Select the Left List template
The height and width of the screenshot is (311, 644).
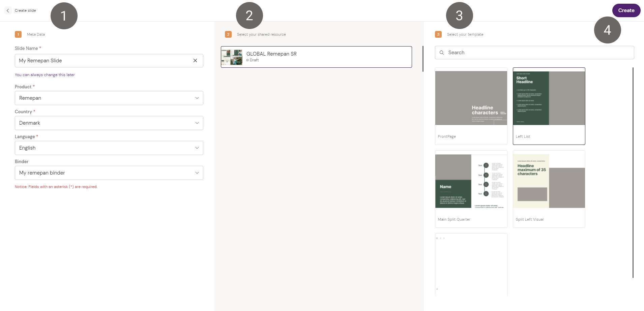pos(549,106)
